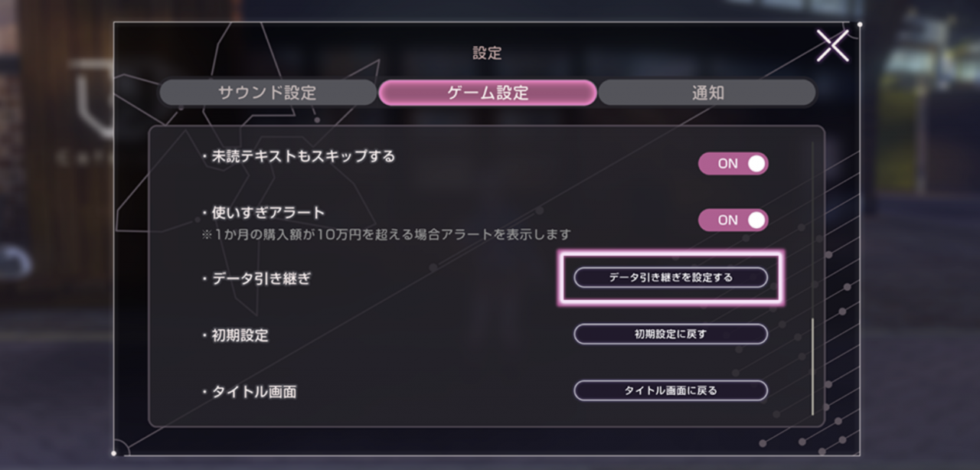Click the データ引き継ぎを設定する button
The height and width of the screenshot is (470, 980).
coord(671,278)
